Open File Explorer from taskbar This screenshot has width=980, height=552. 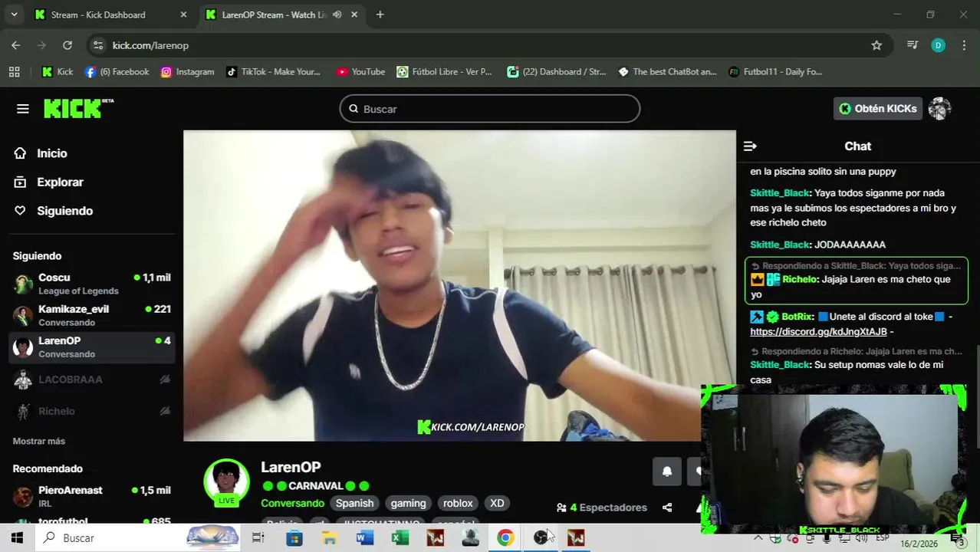330,538
